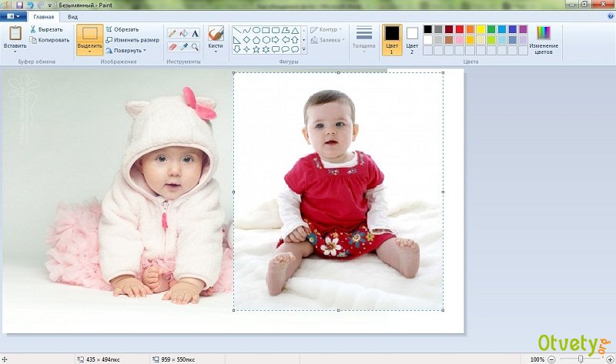The height and width of the screenshot is (364, 616).
Task: Select the Pencil tool
Action: pos(172,33)
